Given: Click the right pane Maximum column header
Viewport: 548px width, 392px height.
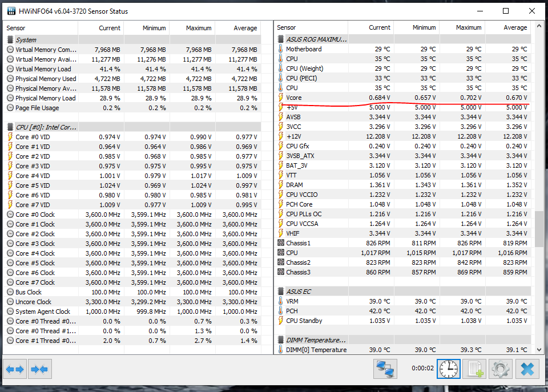Looking at the screenshot, I should pos(462,27).
